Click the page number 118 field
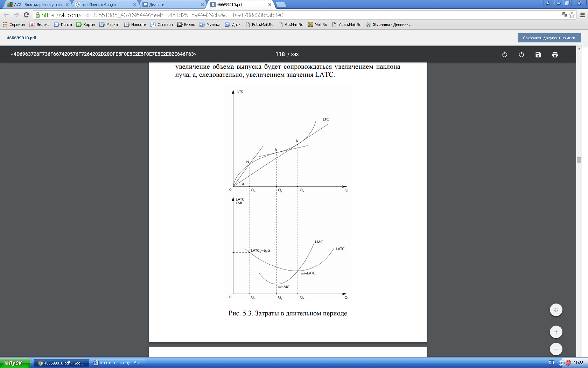The image size is (588, 368). click(280, 54)
